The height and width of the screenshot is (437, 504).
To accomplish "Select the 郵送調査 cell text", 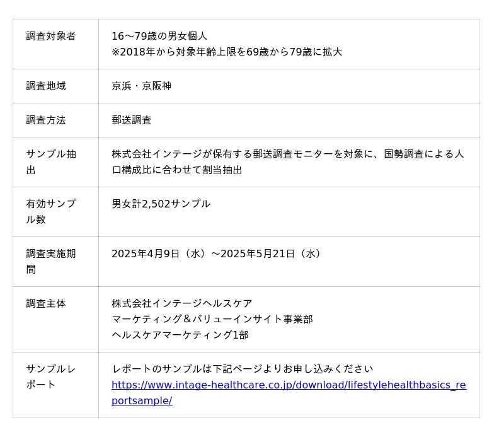I will click(132, 120).
